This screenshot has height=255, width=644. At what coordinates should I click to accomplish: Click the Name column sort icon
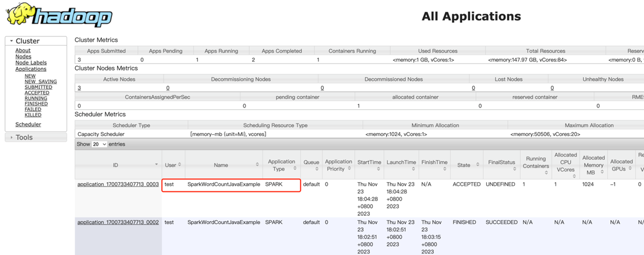257,165
